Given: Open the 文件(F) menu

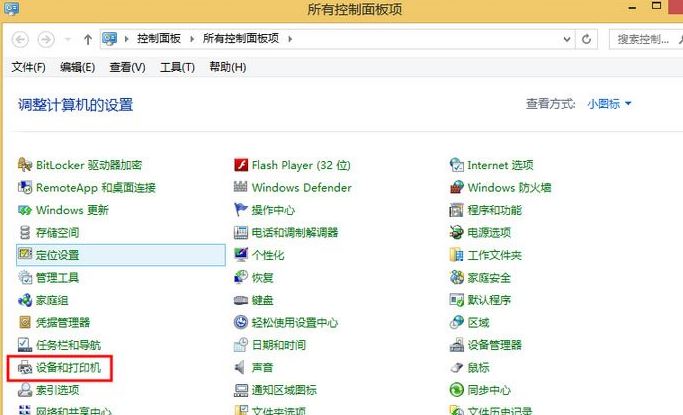Looking at the screenshot, I should [28, 67].
